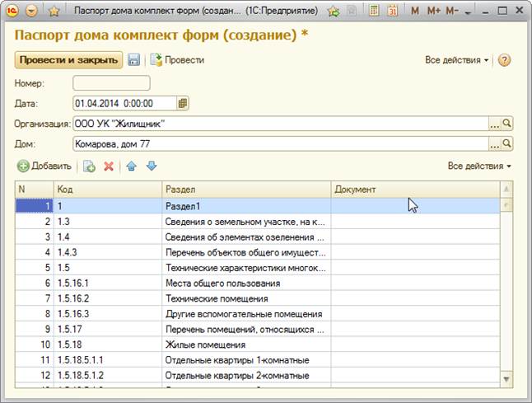Click the N column header
Image resolution: width=532 pixels, height=403 pixels.
click(35, 190)
